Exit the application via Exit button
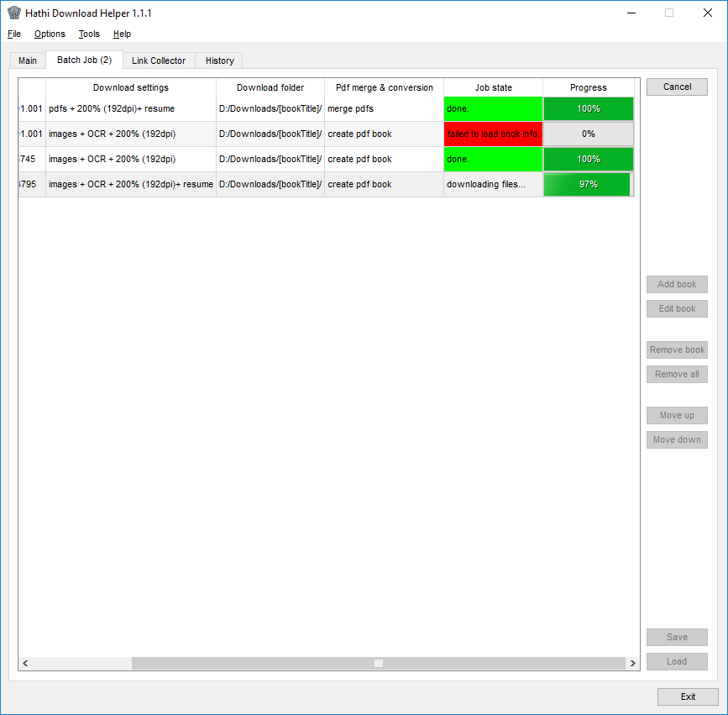Screen dimensions: 728x715 point(688,697)
